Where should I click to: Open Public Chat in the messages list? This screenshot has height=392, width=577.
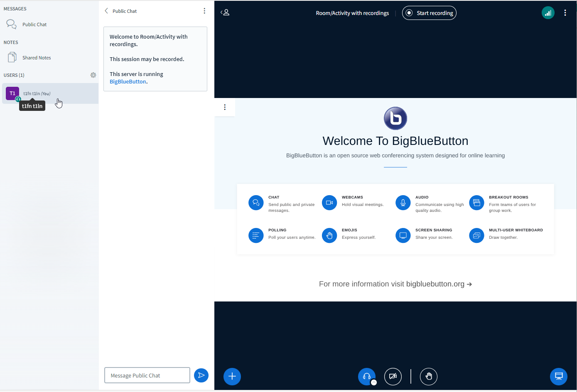(x=49, y=24)
